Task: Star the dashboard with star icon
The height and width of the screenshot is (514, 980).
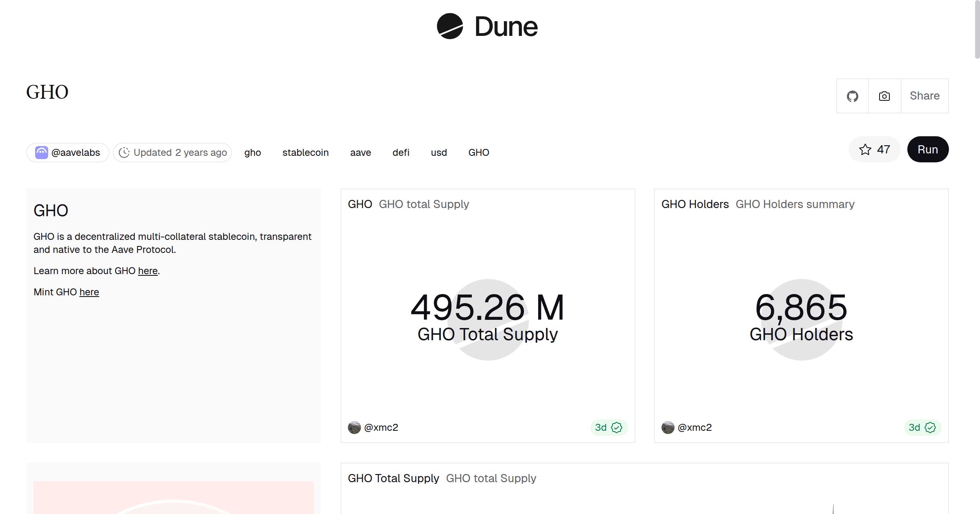Action: (865, 150)
